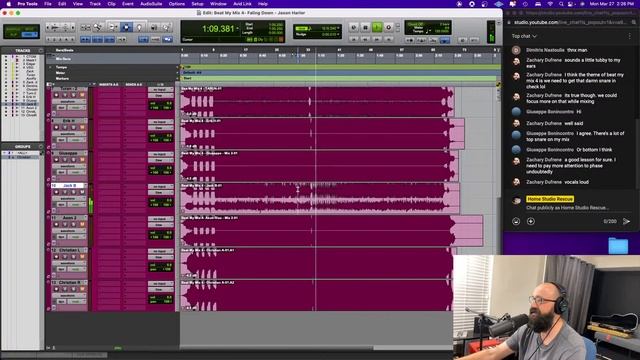Click horizontal zoom out arrow button
The width and height of the screenshot is (640, 360).
click(x=47, y=27)
